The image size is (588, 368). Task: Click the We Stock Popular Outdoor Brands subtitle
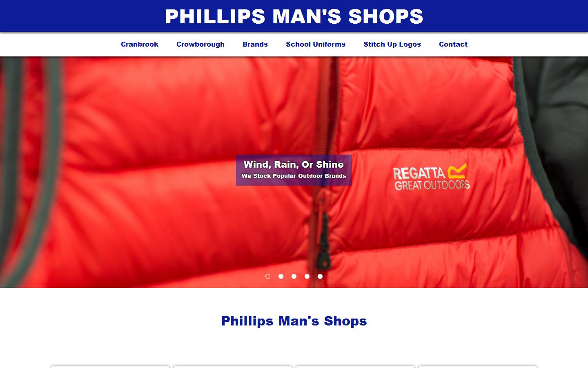point(294,176)
